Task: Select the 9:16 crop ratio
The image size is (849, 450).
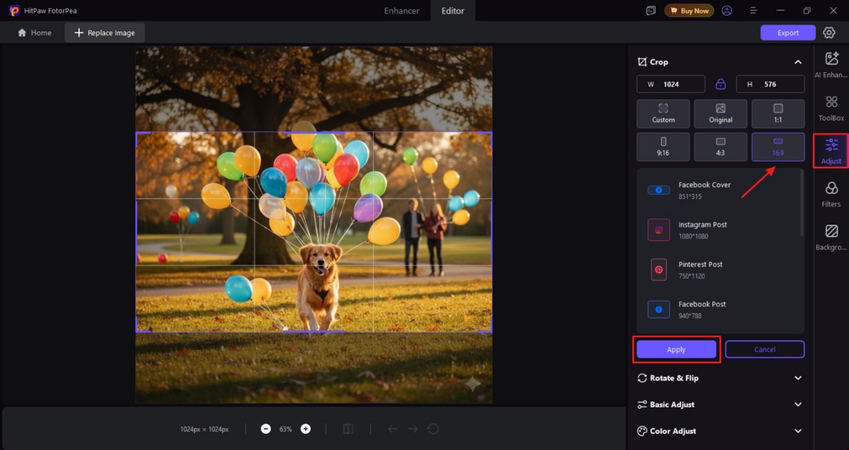Action: click(x=664, y=147)
